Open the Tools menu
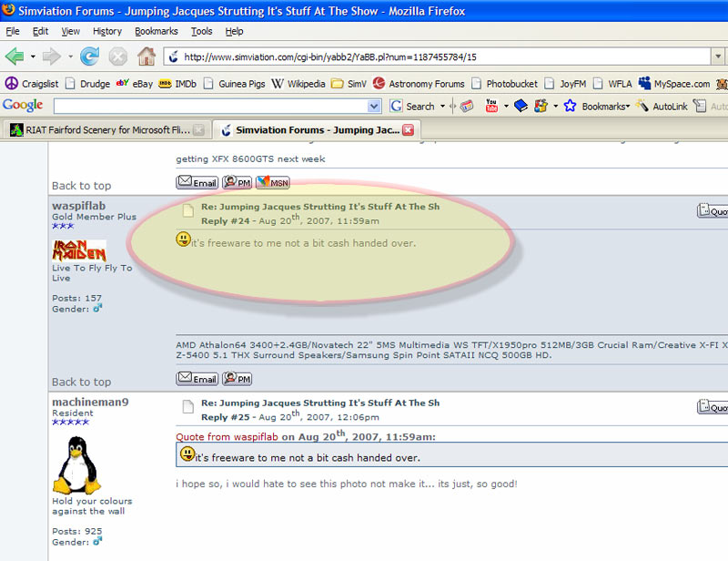The height and width of the screenshot is (561, 728). click(x=201, y=31)
